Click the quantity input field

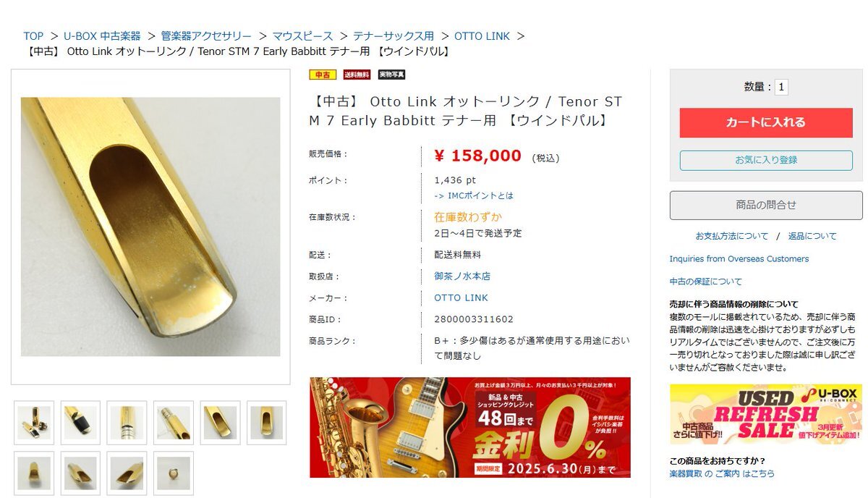pos(781,87)
